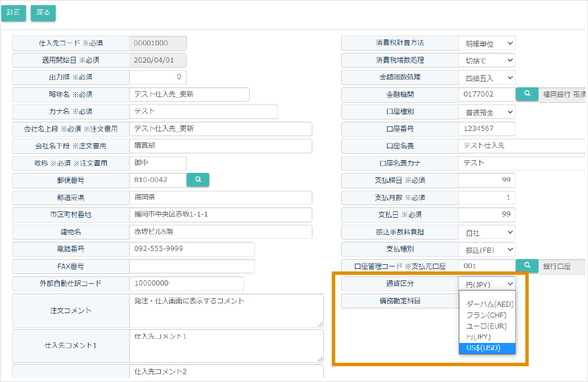This screenshot has height=382, width=588.
Task: Click the 会社名上段 input field
Action: click(221, 129)
